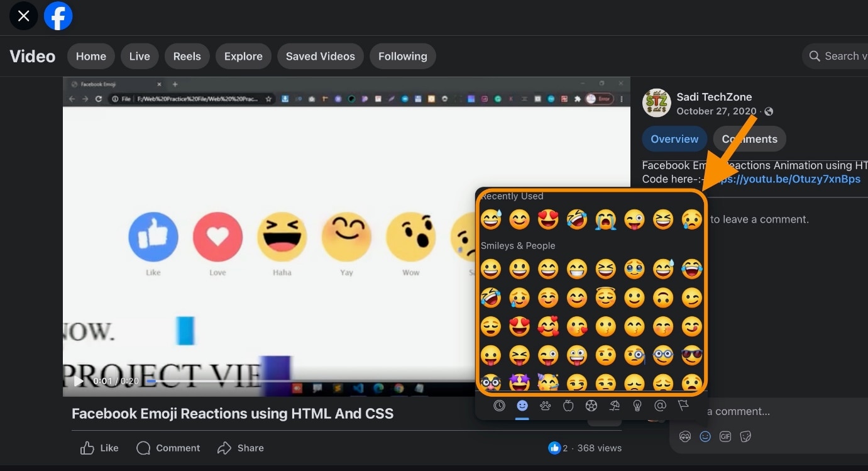
Task: Share the video using the Share button
Action: 240,448
